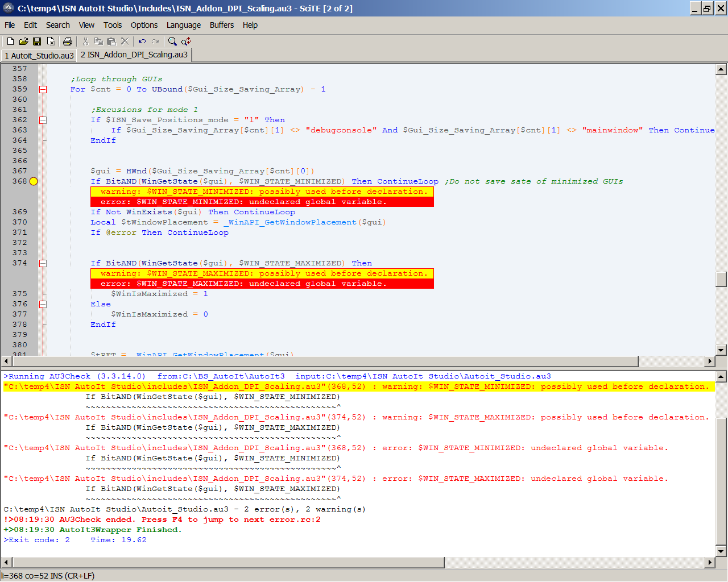The width and height of the screenshot is (728, 582).
Task: Toggle the yellow bookmark marker on line 368
Action: [x=34, y=181]
